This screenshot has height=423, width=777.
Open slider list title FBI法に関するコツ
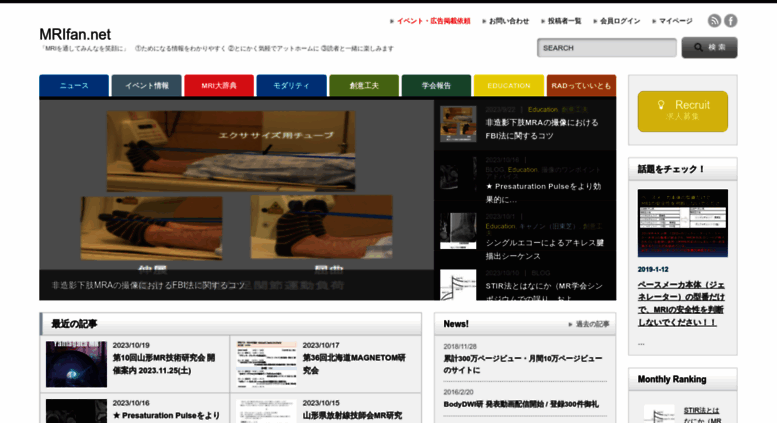542,129
